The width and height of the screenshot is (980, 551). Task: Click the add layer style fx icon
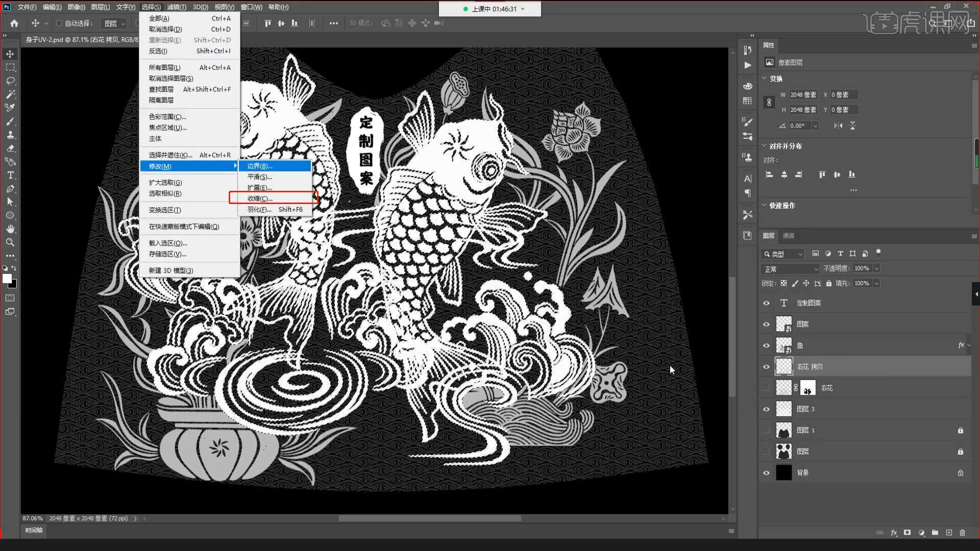click(x=894, y=533)
